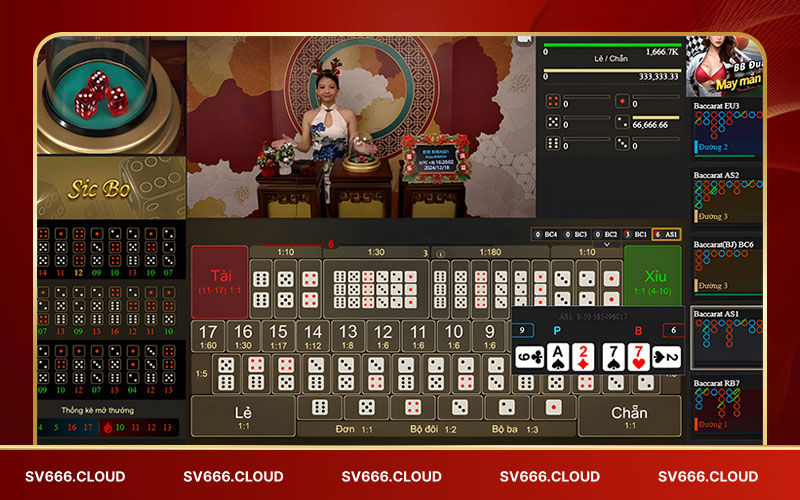Click the Thống kê mở thưởng label
800x500 pixels.
[x=97, y=410]
